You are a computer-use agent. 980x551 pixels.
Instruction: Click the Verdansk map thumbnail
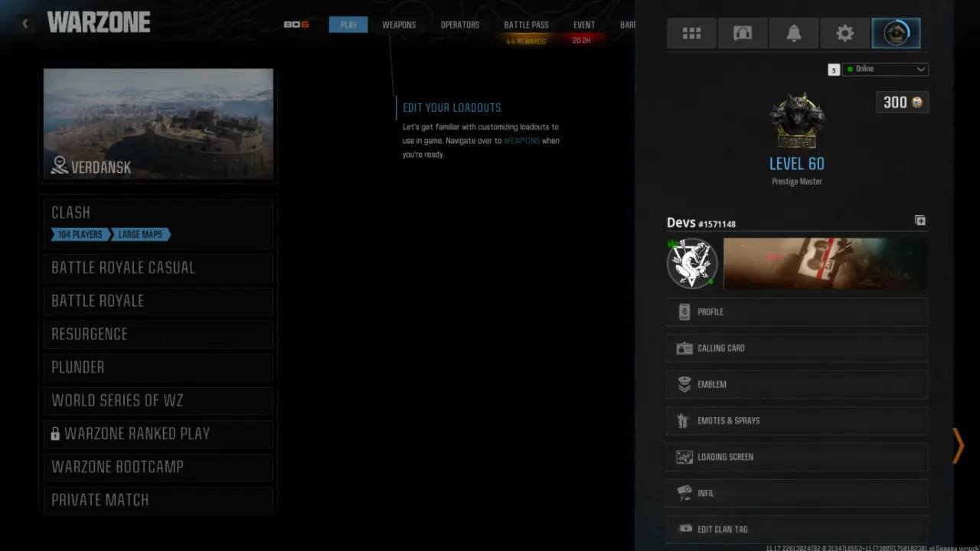point(158,124)
